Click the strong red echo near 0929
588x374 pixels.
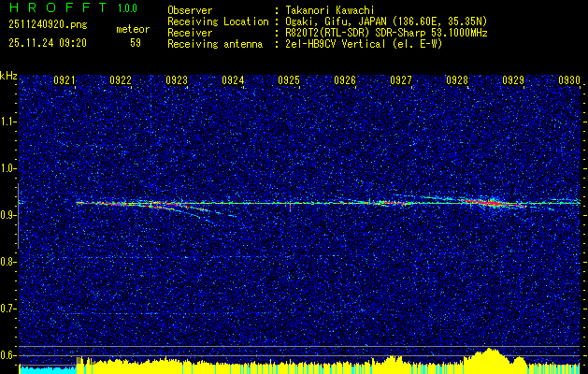coord(494,203)
